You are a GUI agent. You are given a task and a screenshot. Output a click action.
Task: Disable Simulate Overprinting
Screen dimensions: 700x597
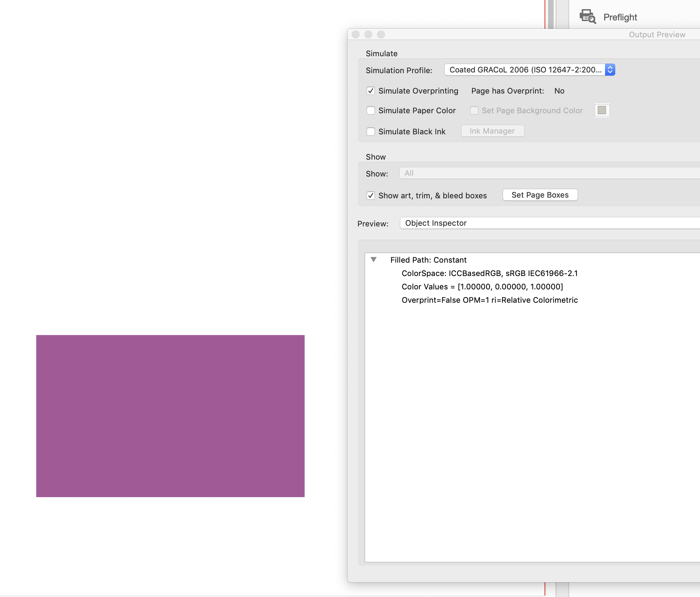[371, 91]
